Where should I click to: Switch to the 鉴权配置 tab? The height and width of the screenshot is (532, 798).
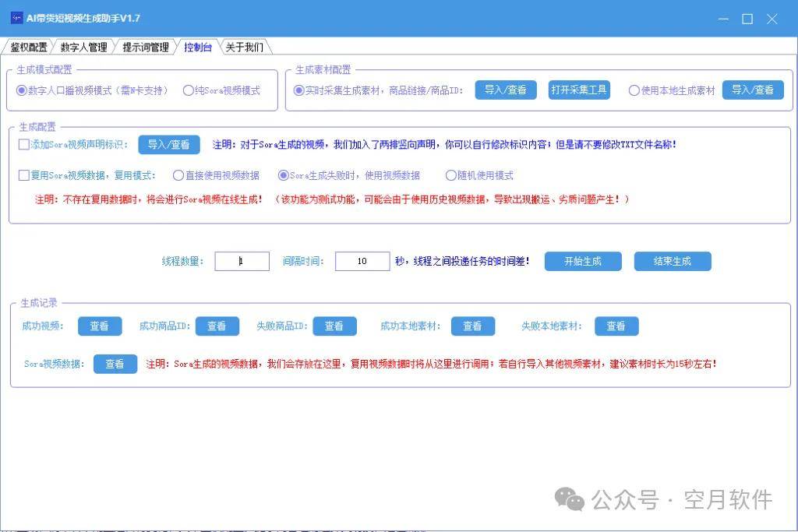point(29,47)
